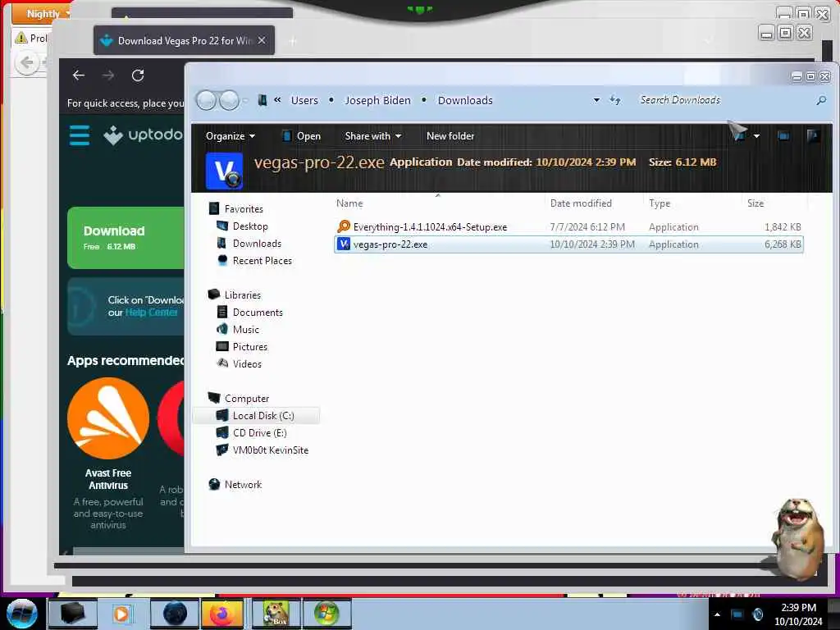Viewport: 840px width, 630px height.
Task: Click Joseph Biden in the address path
Action: (x=377, y=100)
